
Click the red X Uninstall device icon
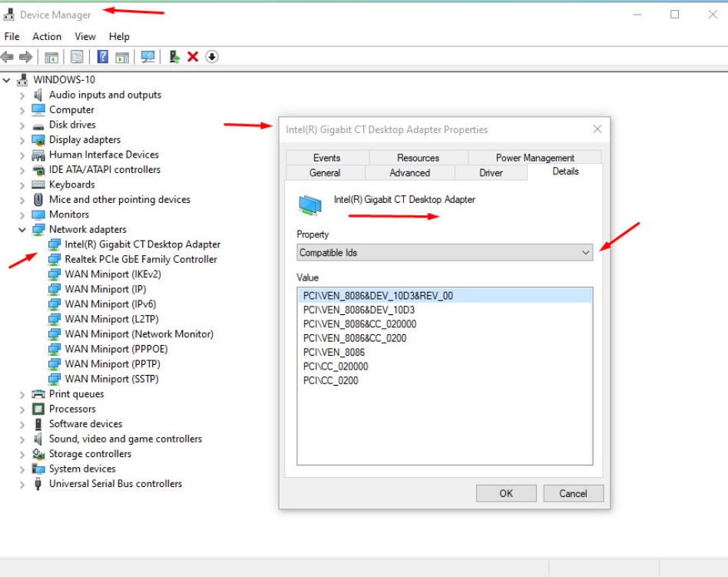tap(193, 57)
